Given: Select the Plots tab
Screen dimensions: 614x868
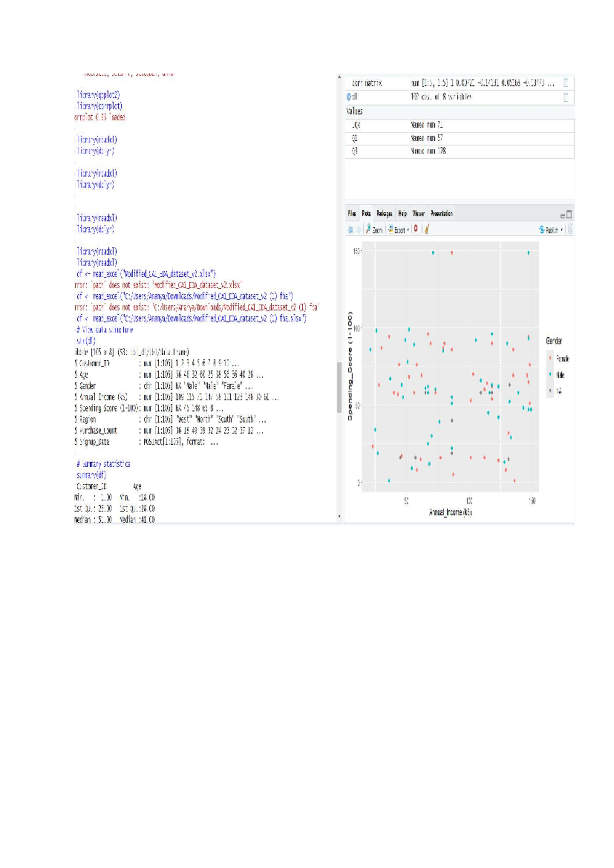Looking at the screenshot, I should pos(366,214).
